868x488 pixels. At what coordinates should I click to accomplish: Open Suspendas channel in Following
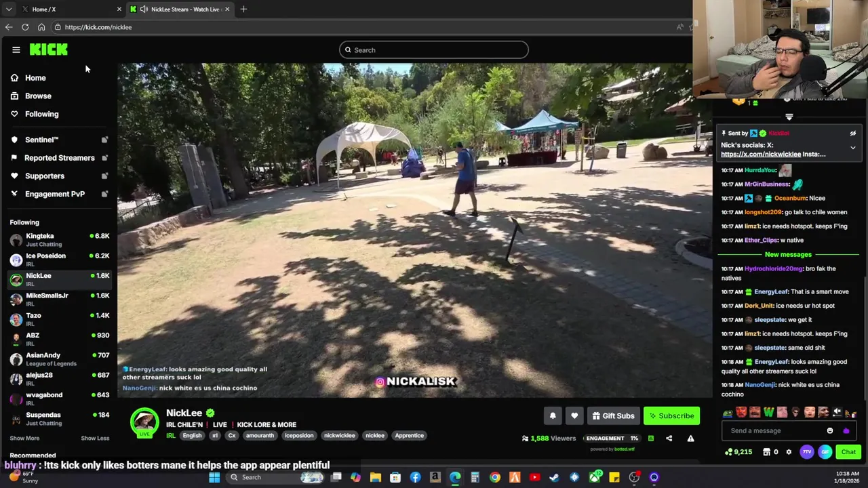pyautogui.click(x=60, y=419)
